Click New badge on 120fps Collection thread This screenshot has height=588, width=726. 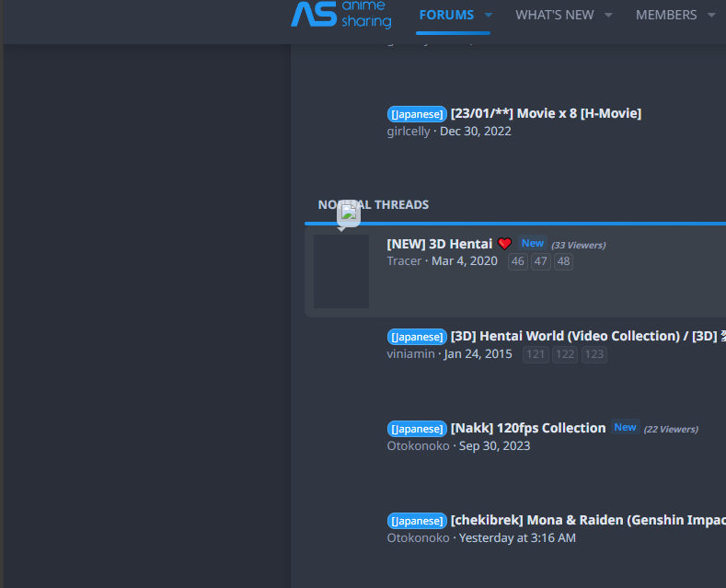tap(625, 428)
